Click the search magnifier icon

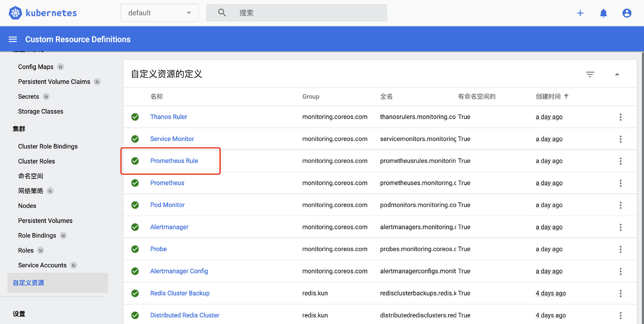tap(222, 13)
